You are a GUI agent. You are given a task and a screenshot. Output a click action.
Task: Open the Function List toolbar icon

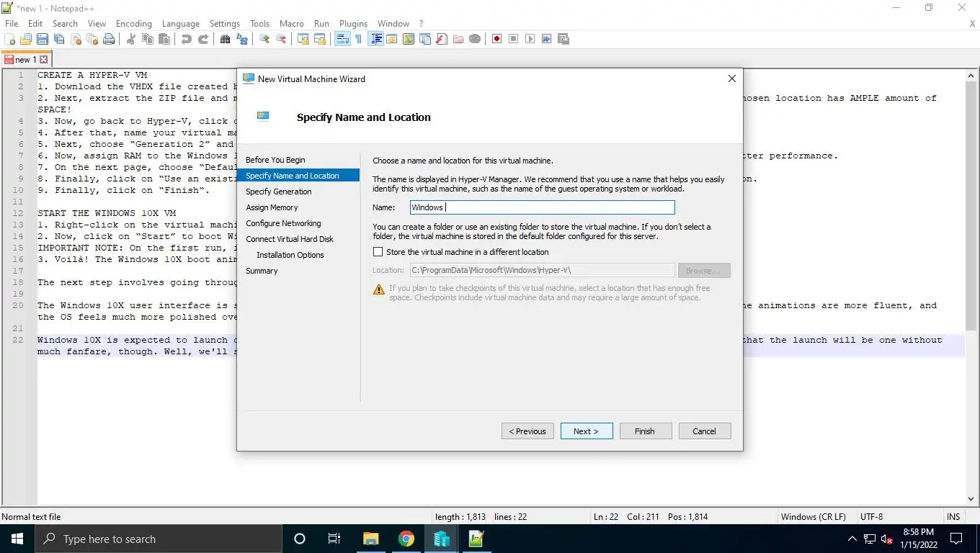(x=441, y=39)
